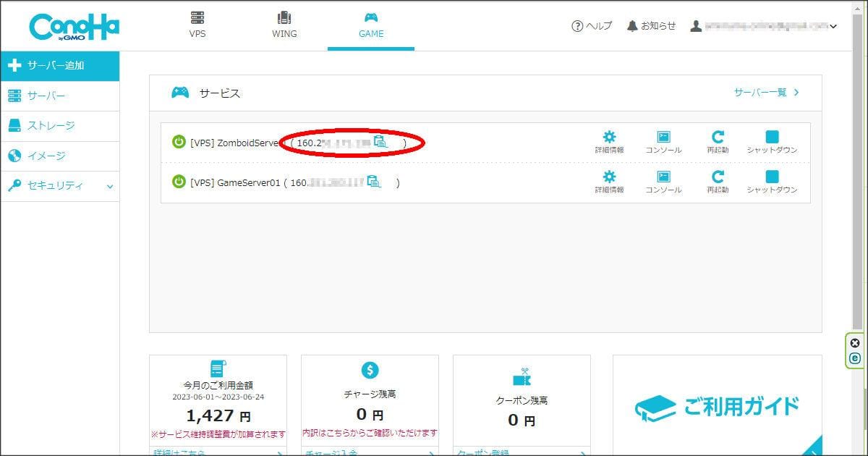Switch to the WING tab
The width and height of the screenshot is (868, 456).
tap(284, 25)
